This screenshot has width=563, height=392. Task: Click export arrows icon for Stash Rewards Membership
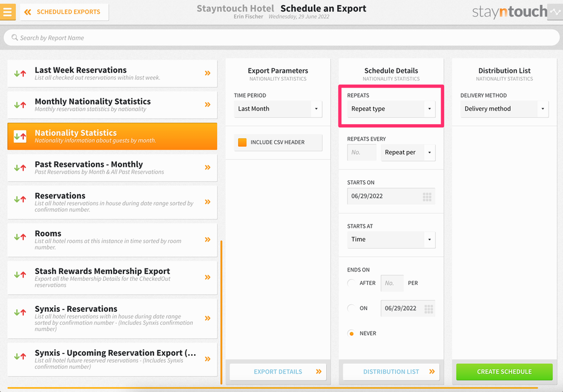20,275
